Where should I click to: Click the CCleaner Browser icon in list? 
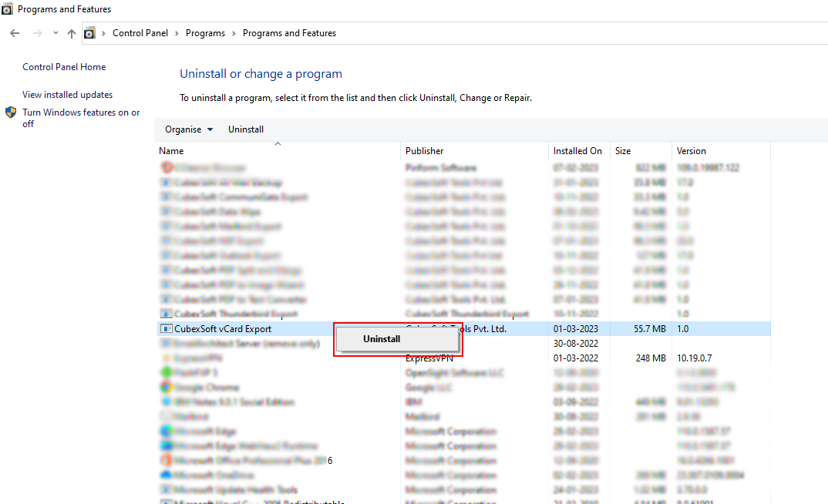(167, 167)
